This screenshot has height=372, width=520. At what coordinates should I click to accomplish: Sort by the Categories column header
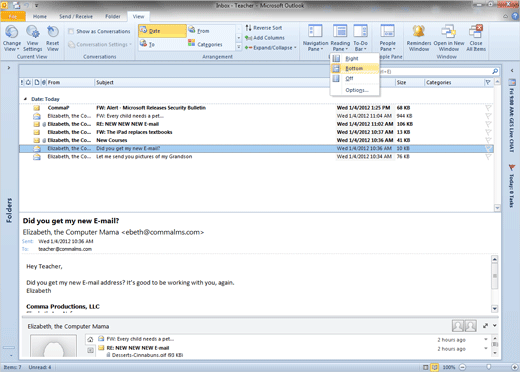tap(454, 82)
